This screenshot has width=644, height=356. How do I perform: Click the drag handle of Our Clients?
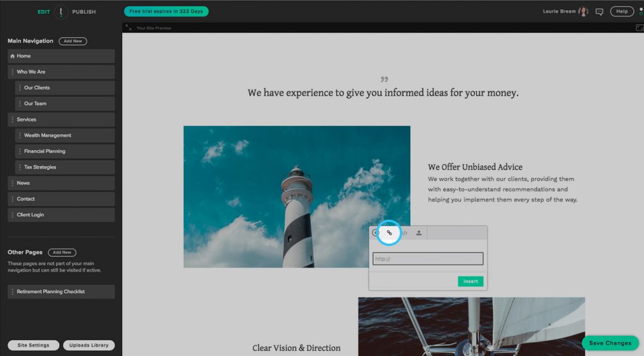coord(19,88)
